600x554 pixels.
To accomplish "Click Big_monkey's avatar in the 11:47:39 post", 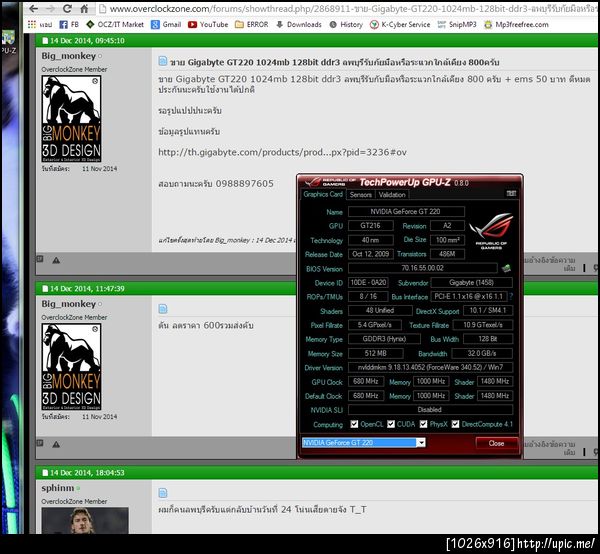I will pyautogui.click(x=72, y=367).
